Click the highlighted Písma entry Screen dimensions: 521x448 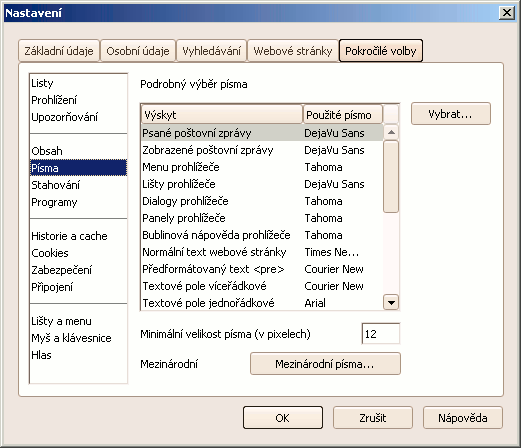point(78,168)
